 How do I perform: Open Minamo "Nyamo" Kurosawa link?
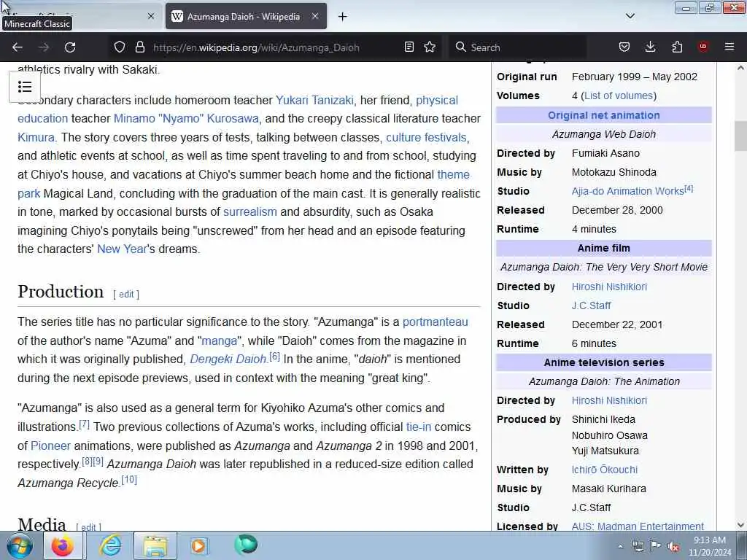[x=186, y=118]
